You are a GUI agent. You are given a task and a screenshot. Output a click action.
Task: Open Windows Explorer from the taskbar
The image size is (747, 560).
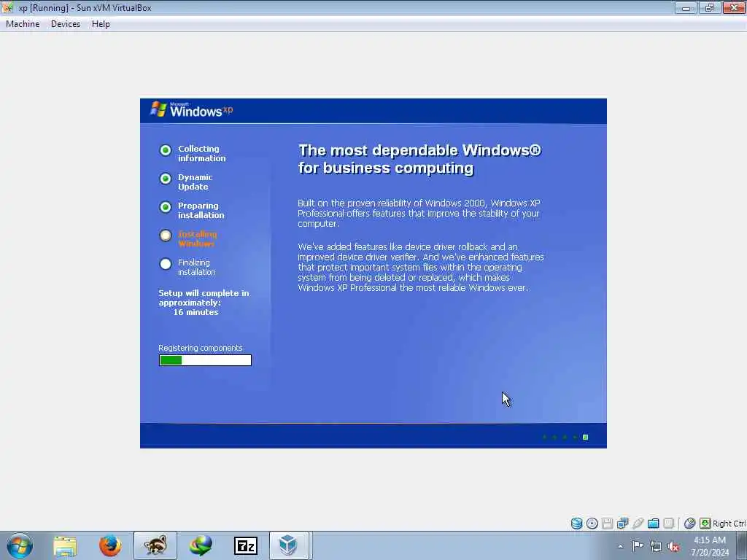[x=65, y=545]
